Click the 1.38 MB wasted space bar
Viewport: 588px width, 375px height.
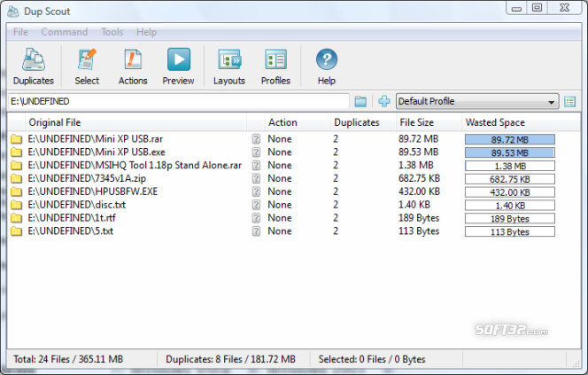(x=510, y=166)
